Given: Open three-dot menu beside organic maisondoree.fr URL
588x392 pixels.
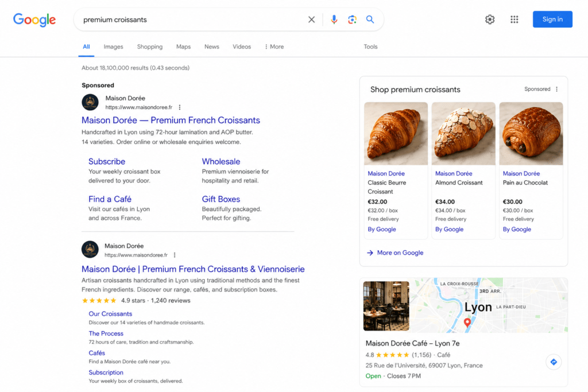Looking at the screenshot, I should click(x=175, y=255).
